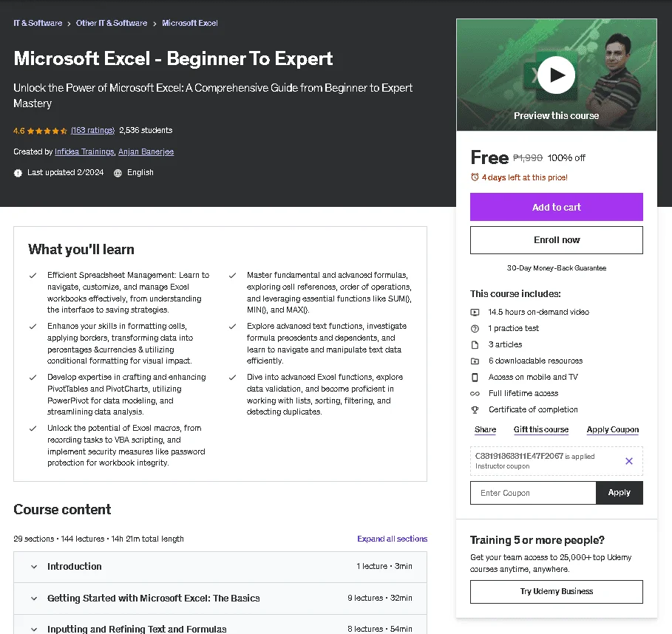Click checkmark beside Develop expertise in PivotTables

(x=33, y=378)
